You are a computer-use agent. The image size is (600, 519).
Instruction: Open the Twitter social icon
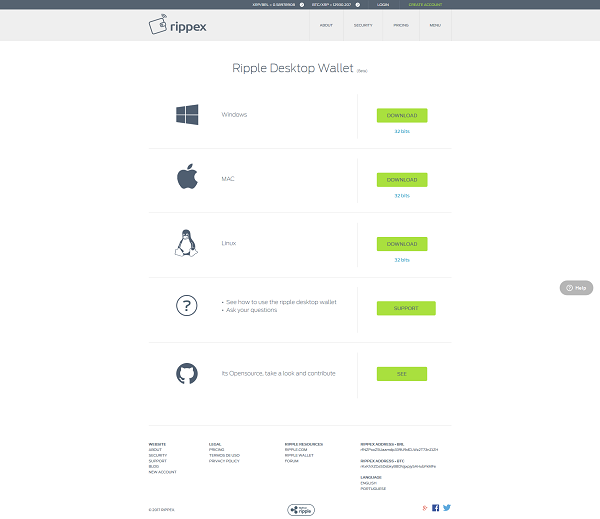point(447,508)
